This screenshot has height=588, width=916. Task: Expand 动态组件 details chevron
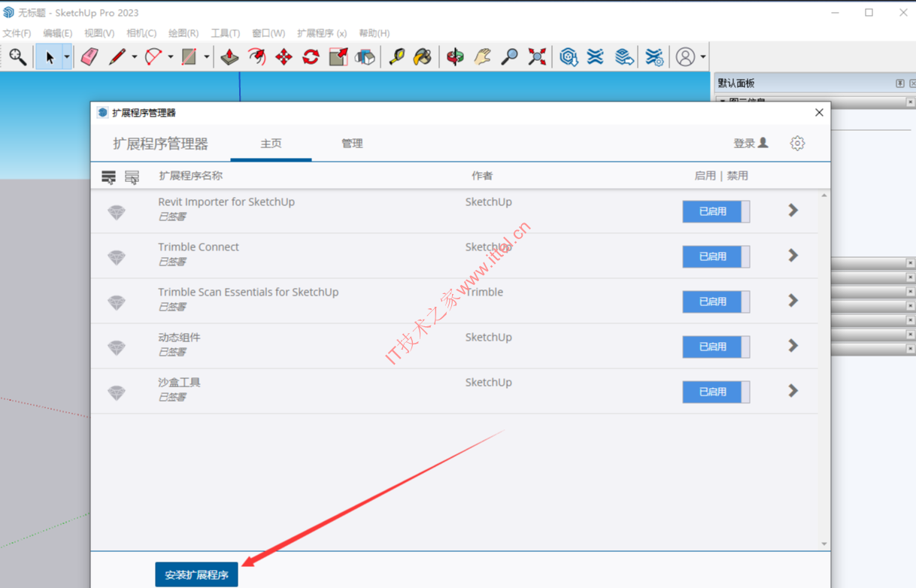793,346
